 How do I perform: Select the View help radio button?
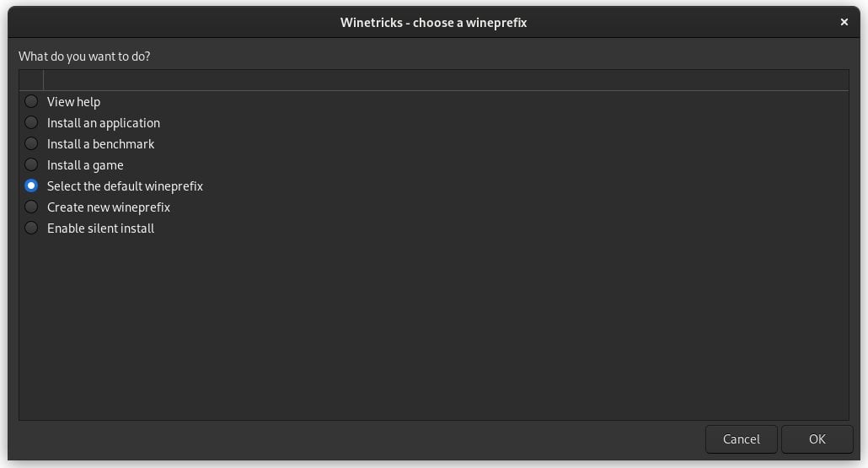click(x=31, y=101)
